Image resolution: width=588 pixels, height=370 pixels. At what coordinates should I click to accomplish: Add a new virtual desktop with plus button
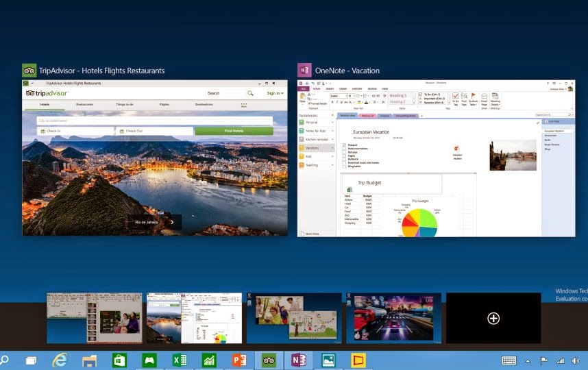pyautogui.click(x=493, y=318)
